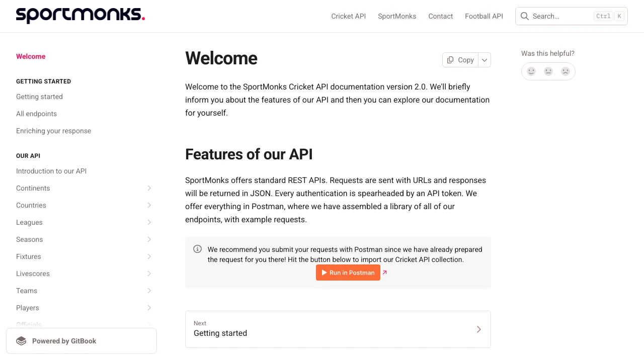Viewport: 644px width, 362px height.
Task: Expand the Players section
Action: point(149,308)
